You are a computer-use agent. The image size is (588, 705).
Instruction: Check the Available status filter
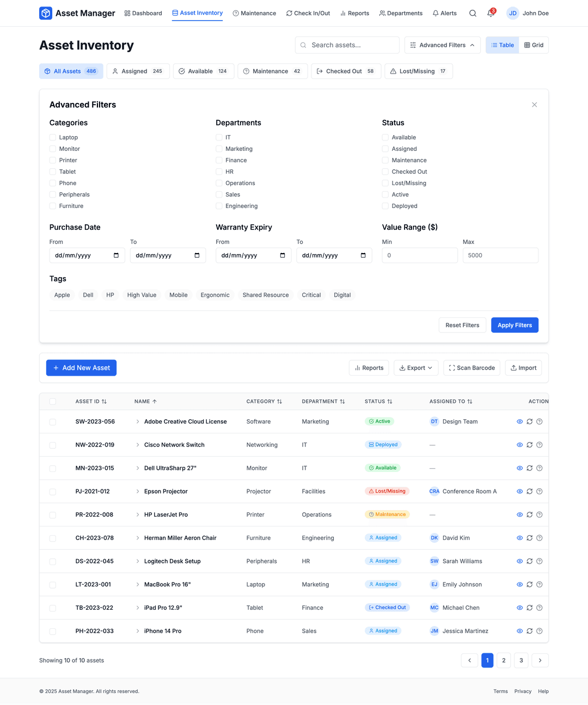pyautogui.click(x=385, y=137)
